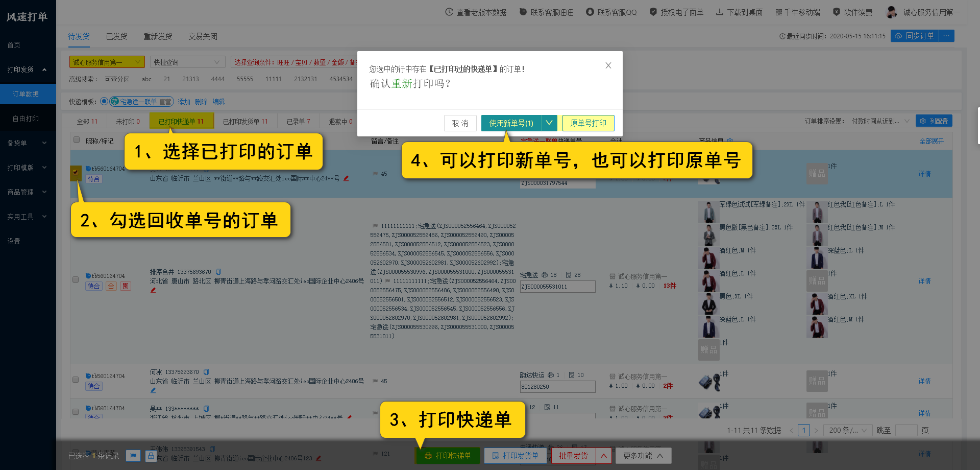Click 全部展开 to expand all rows
This screenshot has width=980, height=470.
(x=932, y=141)
